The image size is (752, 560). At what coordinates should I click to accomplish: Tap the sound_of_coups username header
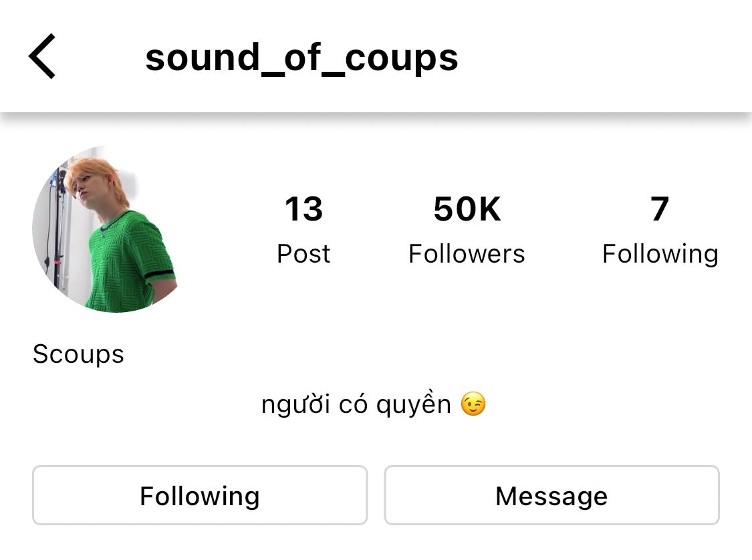click(301, 57)
